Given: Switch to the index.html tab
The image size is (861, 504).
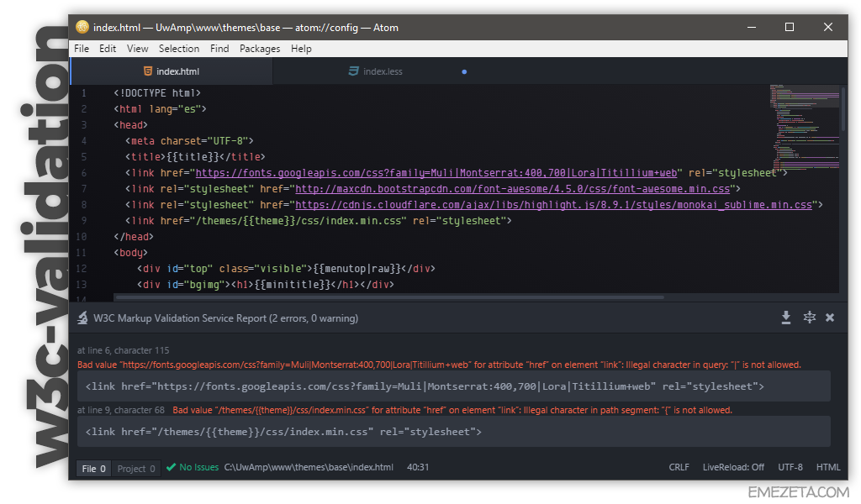Looking at the screenshot, I should 172,71.
